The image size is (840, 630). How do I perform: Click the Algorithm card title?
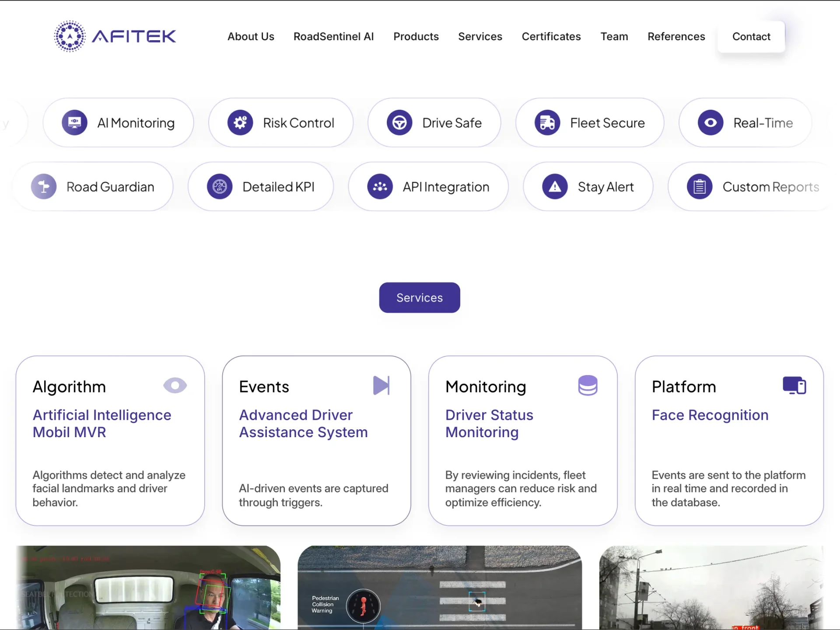[x=69, y=387]
